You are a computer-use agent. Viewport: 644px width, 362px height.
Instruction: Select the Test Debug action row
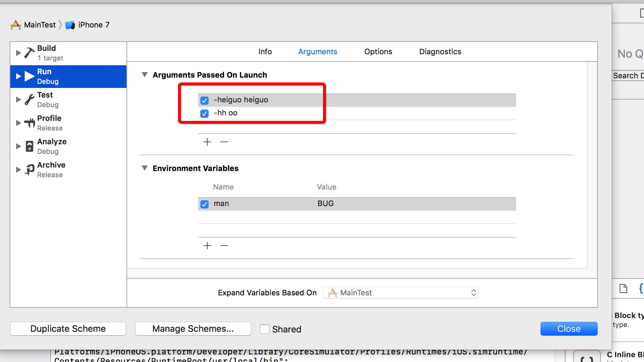pyautogui.click(x=68, y=100)
